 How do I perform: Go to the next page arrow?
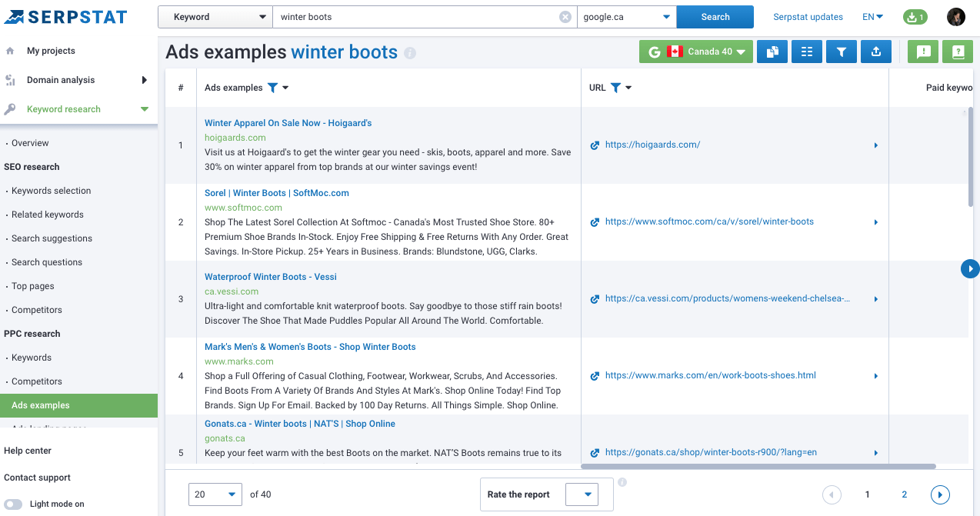[940, 494]
